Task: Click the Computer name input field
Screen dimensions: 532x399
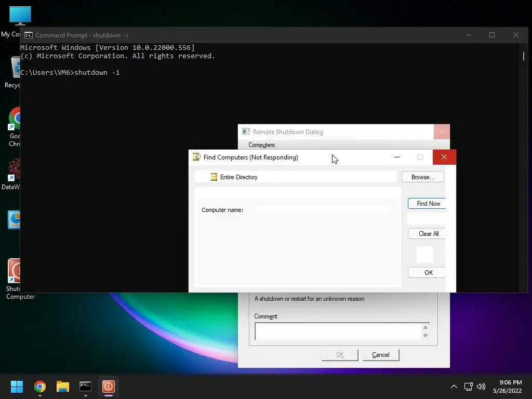Action: 322,210
